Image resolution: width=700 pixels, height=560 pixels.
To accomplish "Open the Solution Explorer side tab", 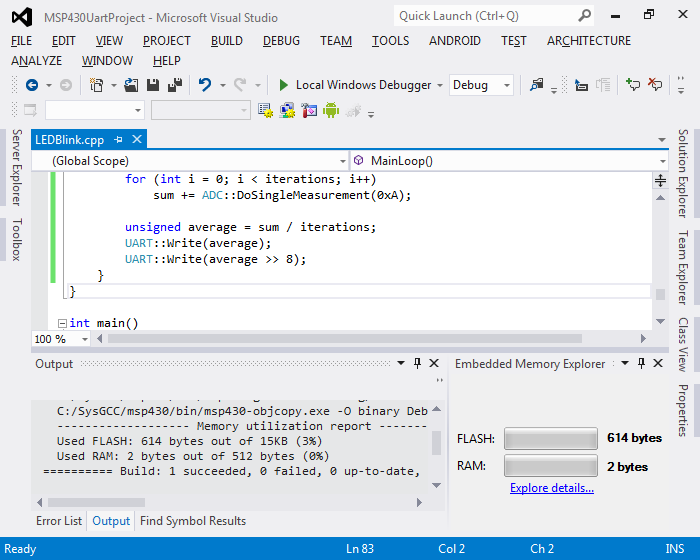I will coord(683,172).
